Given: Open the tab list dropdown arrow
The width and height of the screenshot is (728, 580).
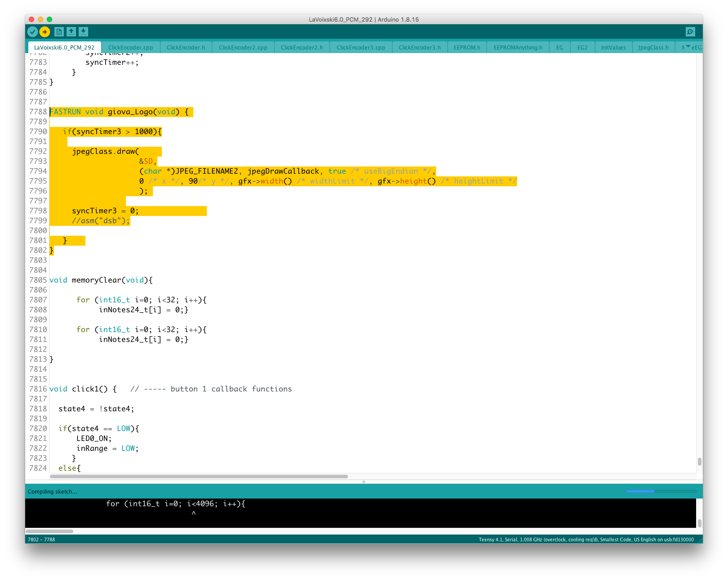Looking at the screenshot, I should 688,47.
